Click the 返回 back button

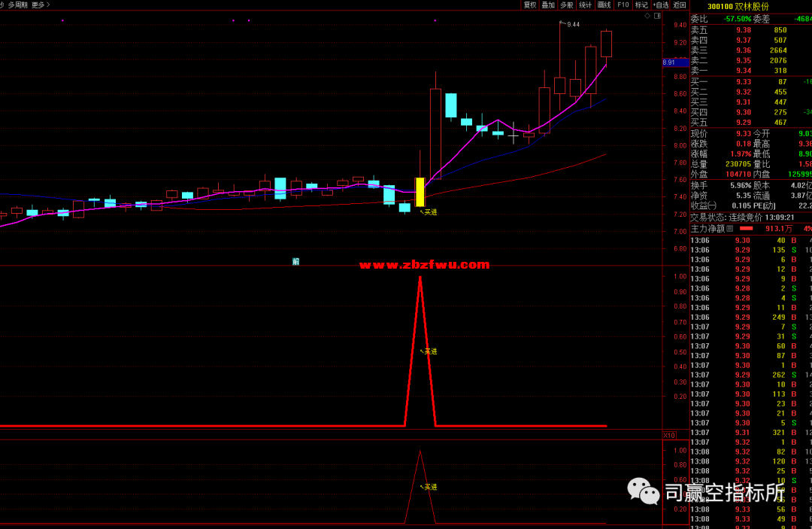click(680, 5)
